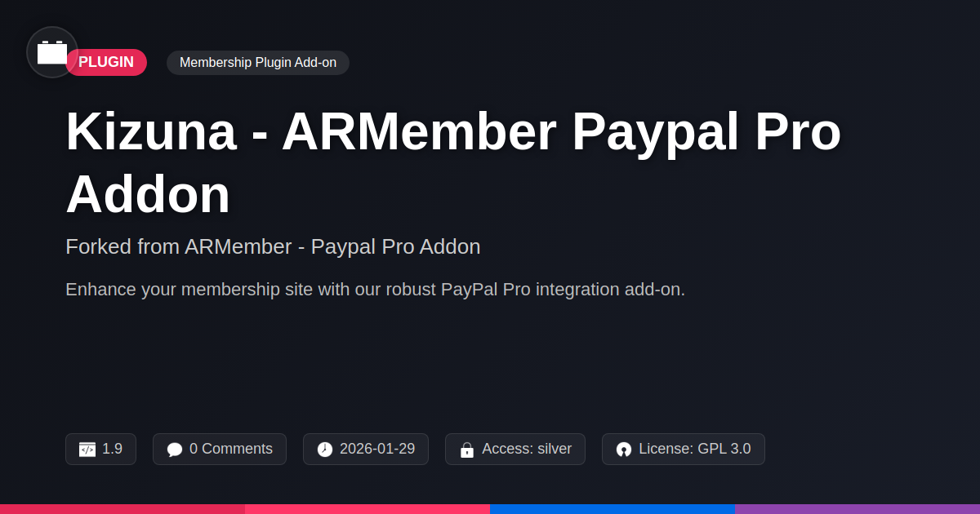Click the 2026-01-29 date badge

[x=366, y=450]
